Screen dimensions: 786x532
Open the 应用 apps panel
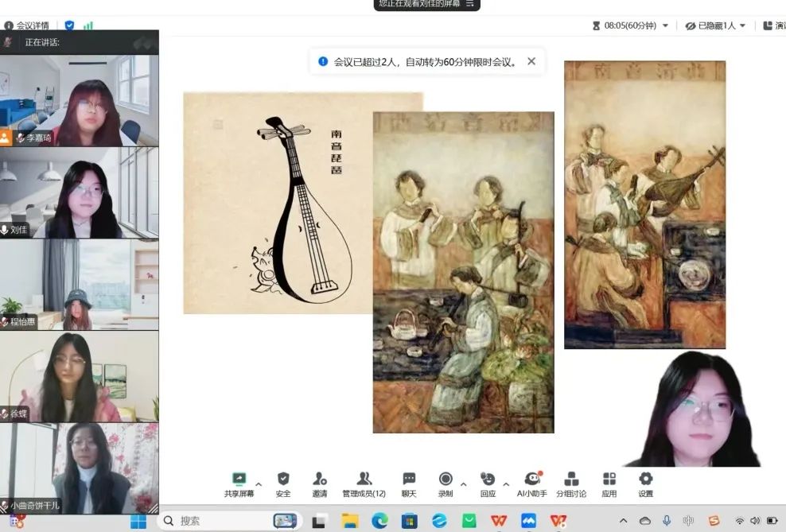tap(609, 480)
